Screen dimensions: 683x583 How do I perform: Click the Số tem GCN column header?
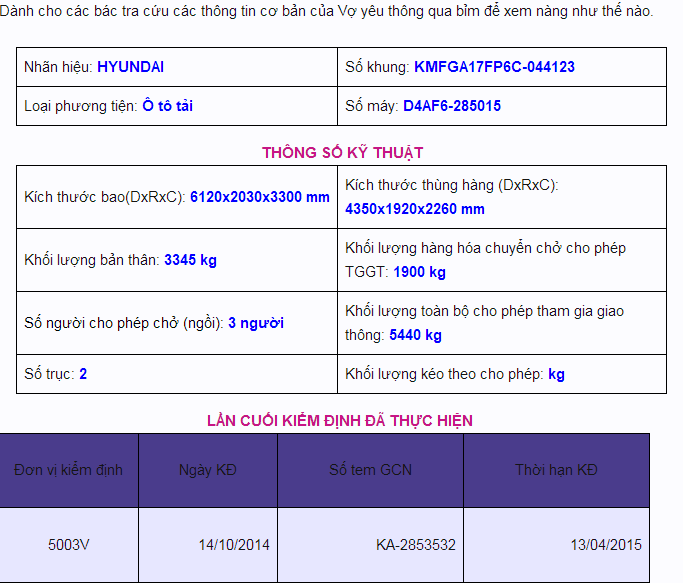pyautogui.click(x=370, y=470)
